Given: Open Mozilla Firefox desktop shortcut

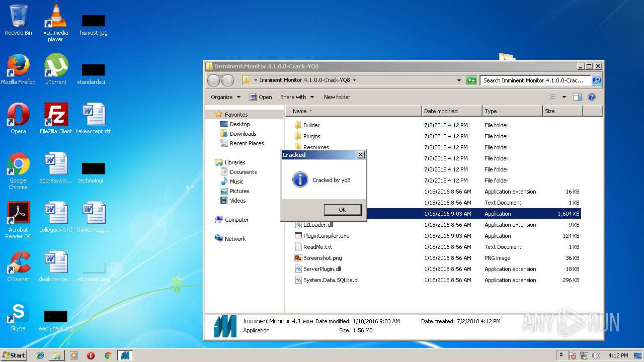Looking at the screenshot, I should pyautogui.click(x=18, y=69).
